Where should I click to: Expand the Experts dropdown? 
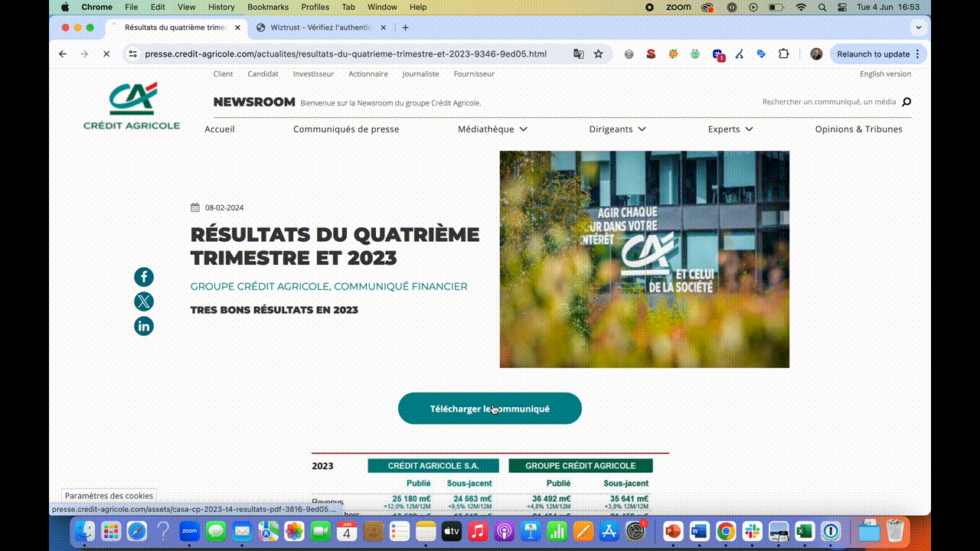[x=730, y=129]
